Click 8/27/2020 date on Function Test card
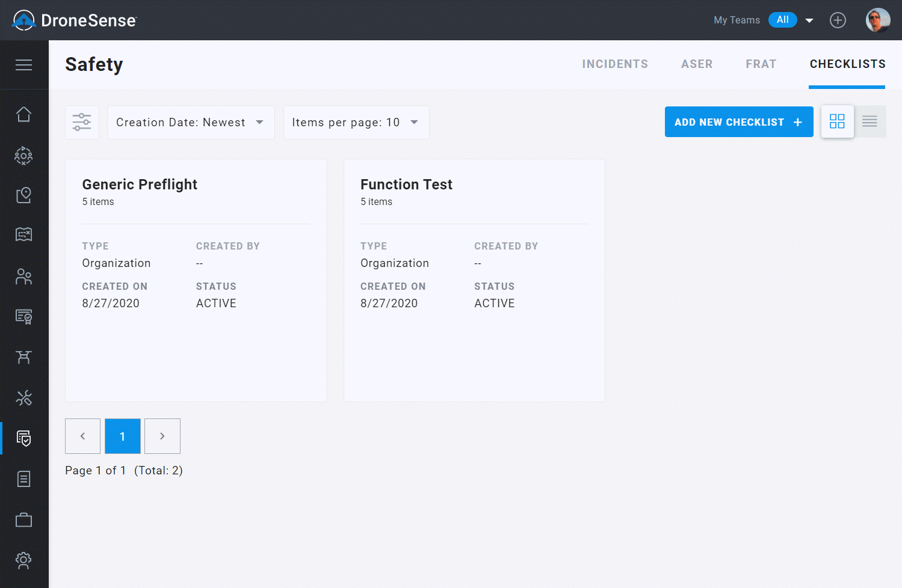The image size is (902, 588). pos(389,304)
